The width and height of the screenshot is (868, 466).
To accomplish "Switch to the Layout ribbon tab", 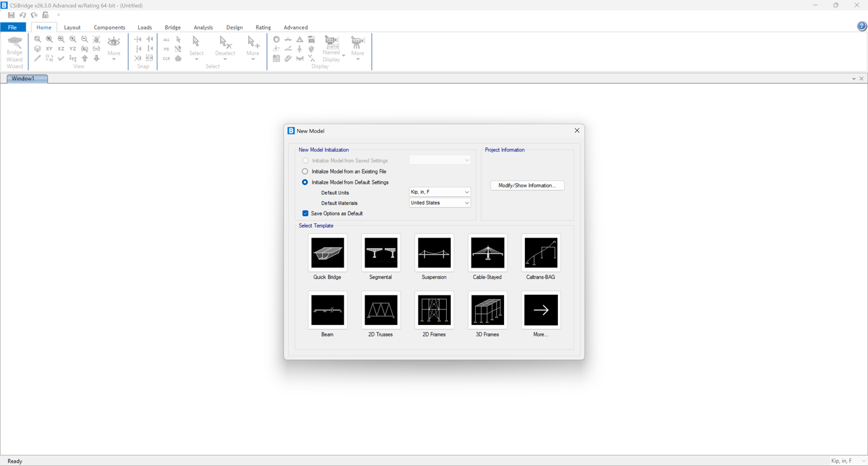I will [72, 27].
